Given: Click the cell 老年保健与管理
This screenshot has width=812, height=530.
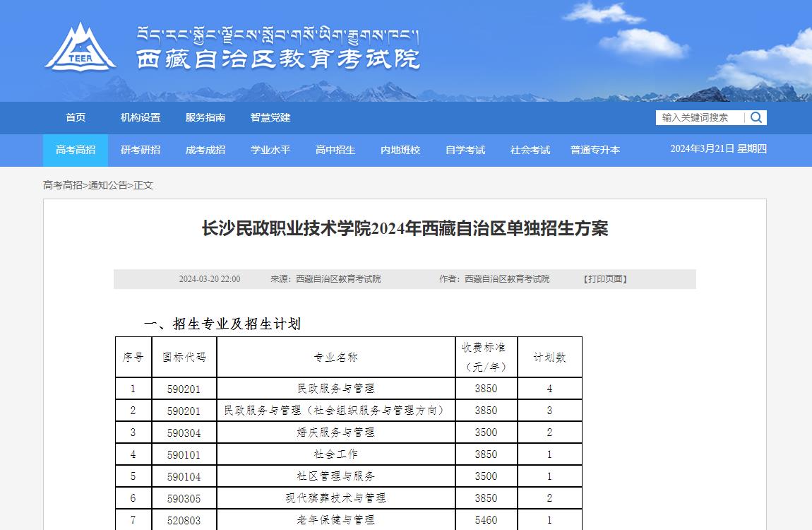Looking at the screenshot, I should coord(336,519).
